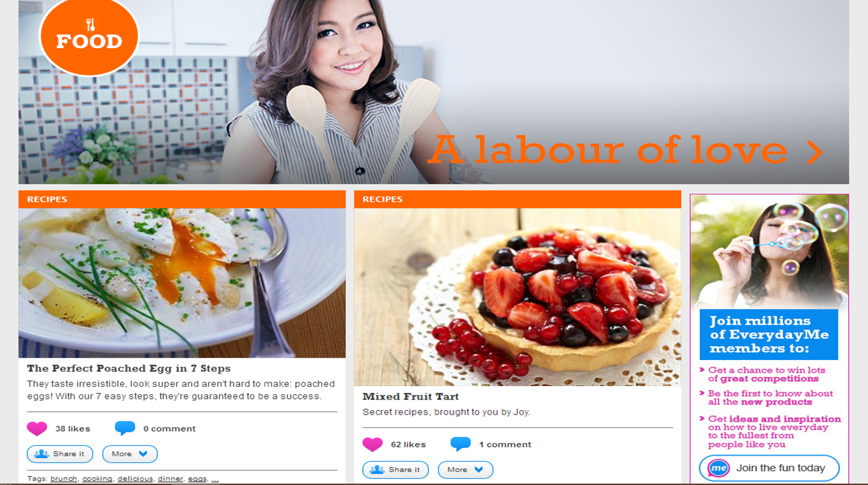Open the comment bubble on Mixed Fruit Tart
Image resolution: width=868 pixels, height=485 pixels.
tap(461, 444)
